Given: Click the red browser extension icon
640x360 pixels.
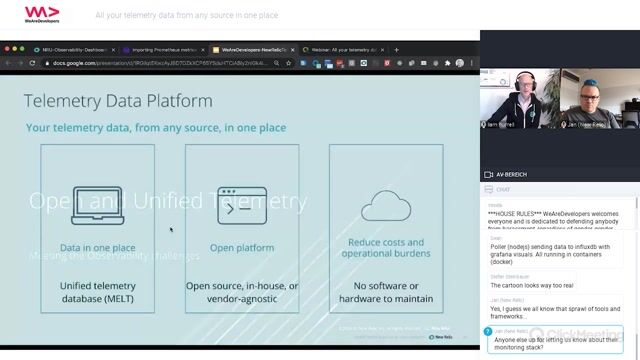Looking at the screenshot, I should (387, 63).
